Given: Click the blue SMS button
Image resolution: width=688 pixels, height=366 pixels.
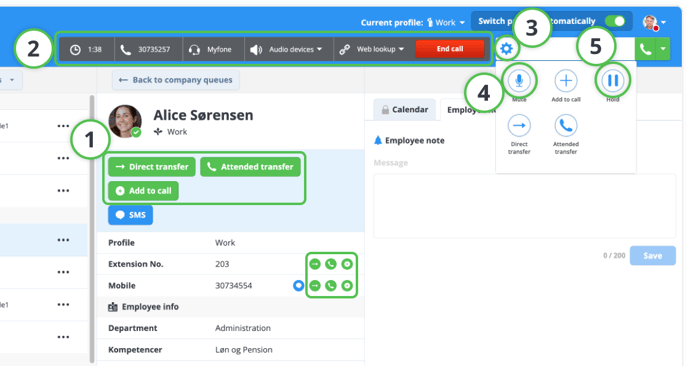Looking at the screenshot, I should 130,215.
